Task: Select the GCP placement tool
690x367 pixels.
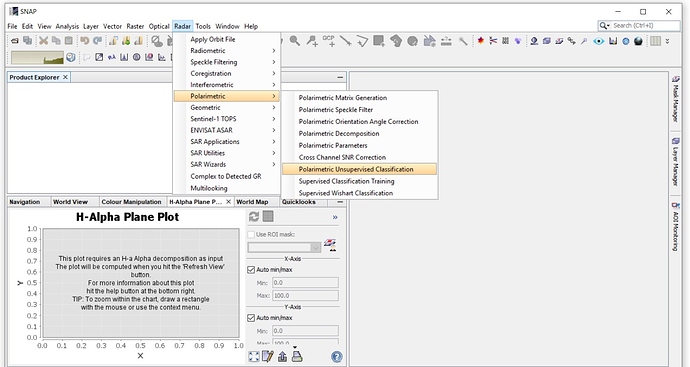Action: coord(329,41)
